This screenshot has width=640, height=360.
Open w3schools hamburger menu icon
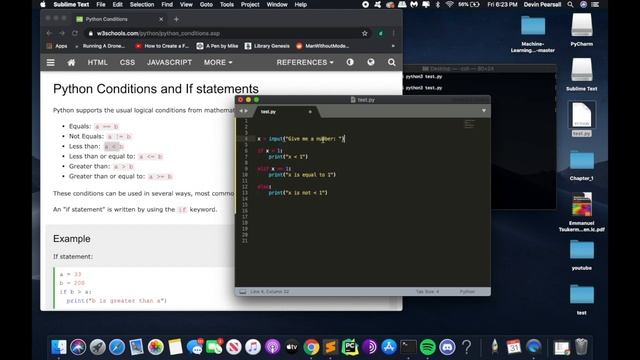[51, 62]
